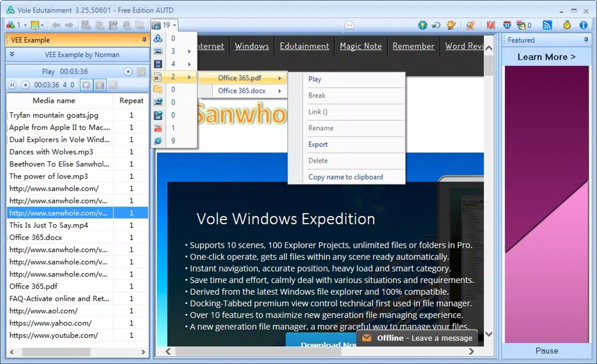597x364 pixels.
Task: Click the back arrow in the toolbar
Action: [56, 25]
